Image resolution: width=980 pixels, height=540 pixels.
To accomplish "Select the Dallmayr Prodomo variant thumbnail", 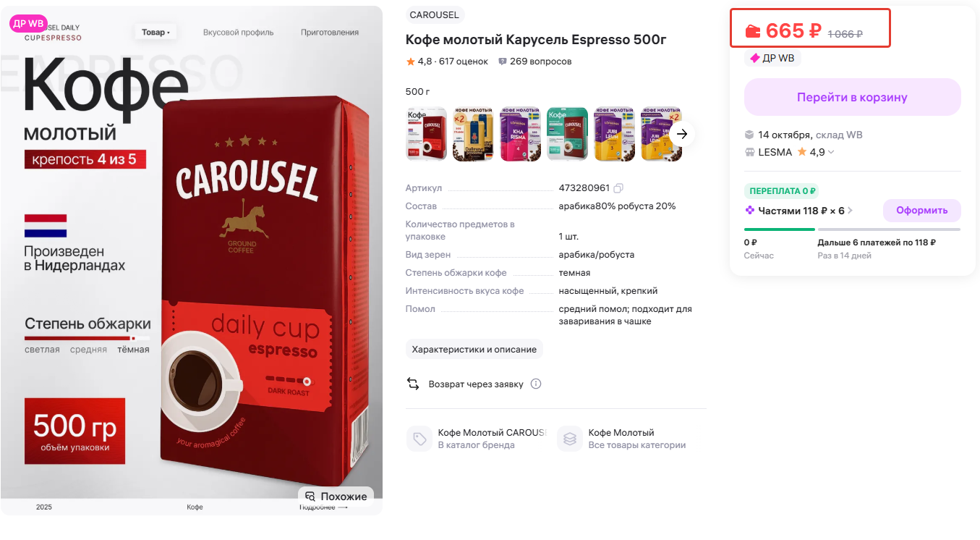I will (x=473, y=134).
